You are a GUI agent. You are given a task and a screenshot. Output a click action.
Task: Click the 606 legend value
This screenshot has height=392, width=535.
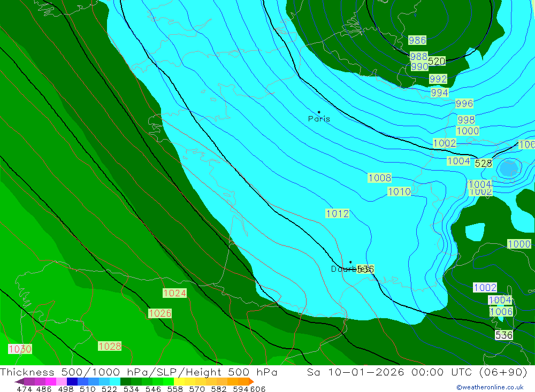(x=258, y=389)
